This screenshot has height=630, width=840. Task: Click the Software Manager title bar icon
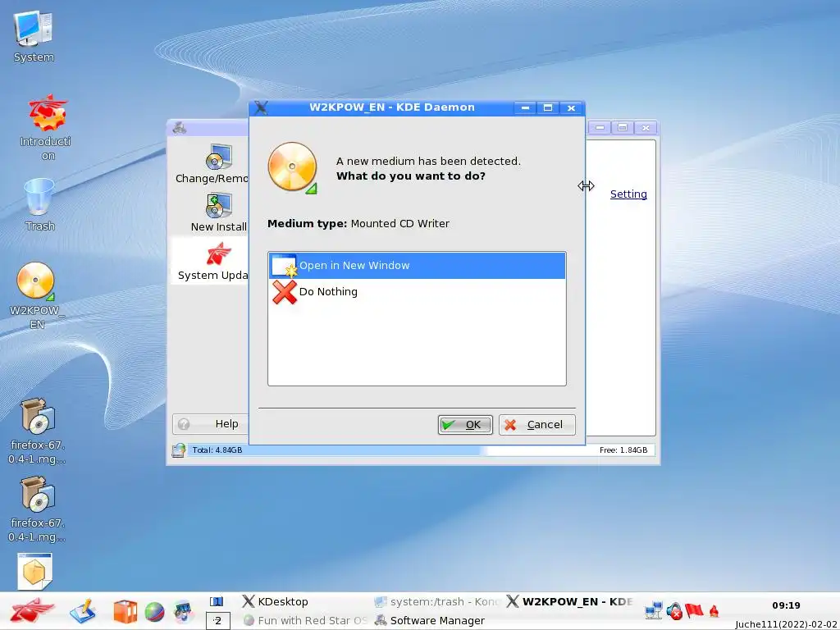180,127
